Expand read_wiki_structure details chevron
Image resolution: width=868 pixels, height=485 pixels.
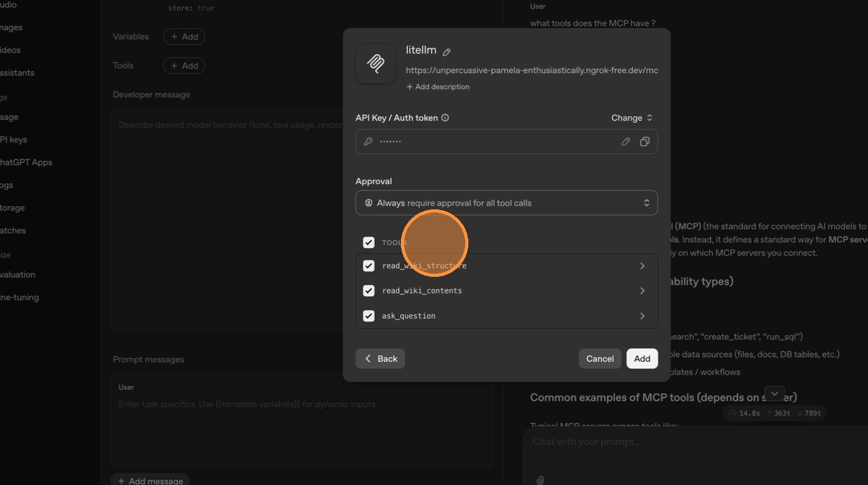pyautogui.click(x=642, y=266)
